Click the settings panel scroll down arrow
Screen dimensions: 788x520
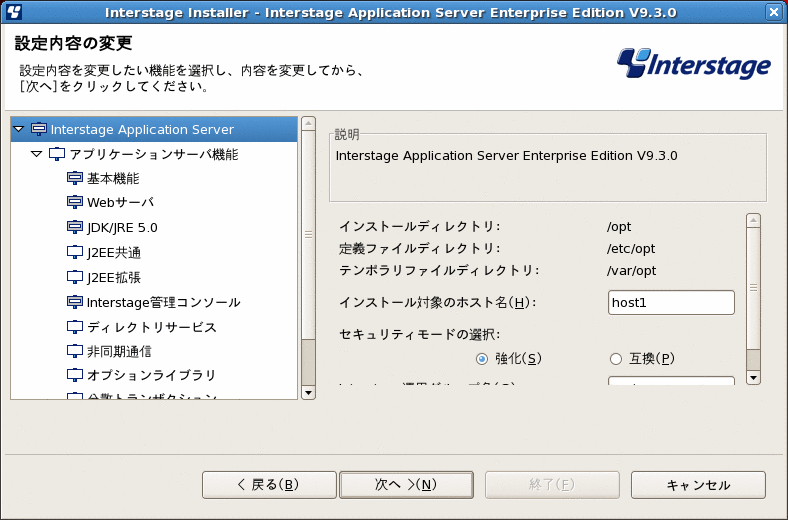coord(753,378)
